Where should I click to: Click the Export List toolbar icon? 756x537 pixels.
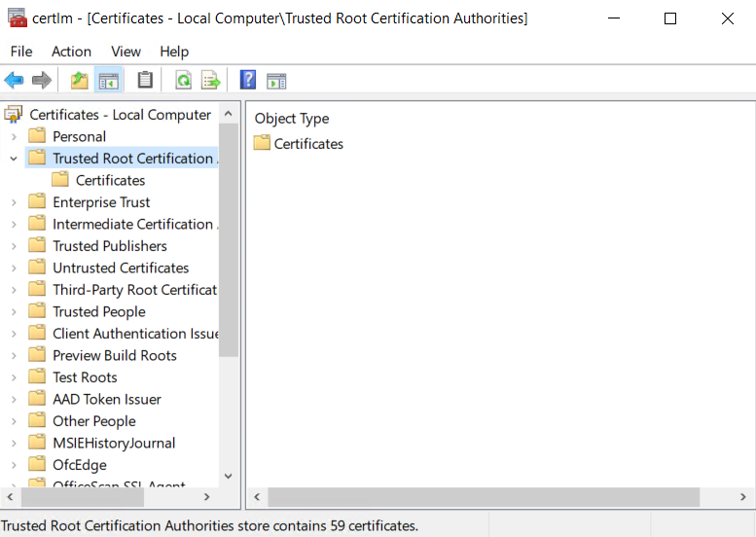pyautogui.click(x=211, y=80)
